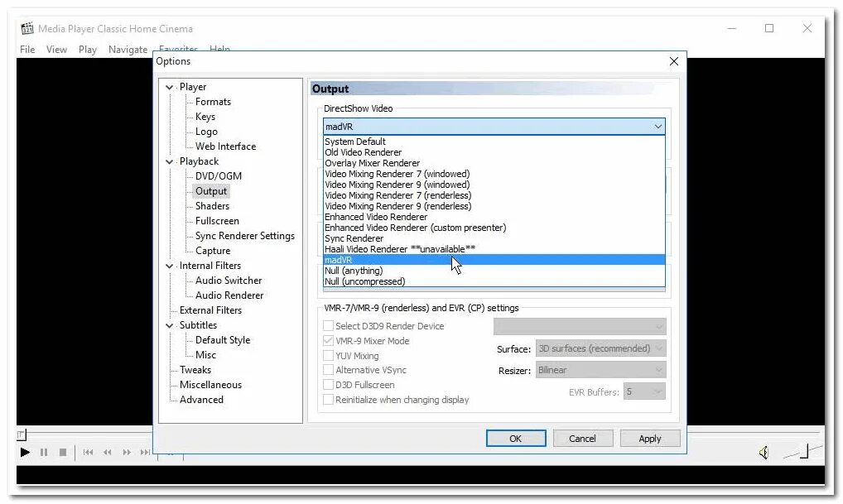
Task: Click the Stop button in player controls
Action: click(62, 453)
